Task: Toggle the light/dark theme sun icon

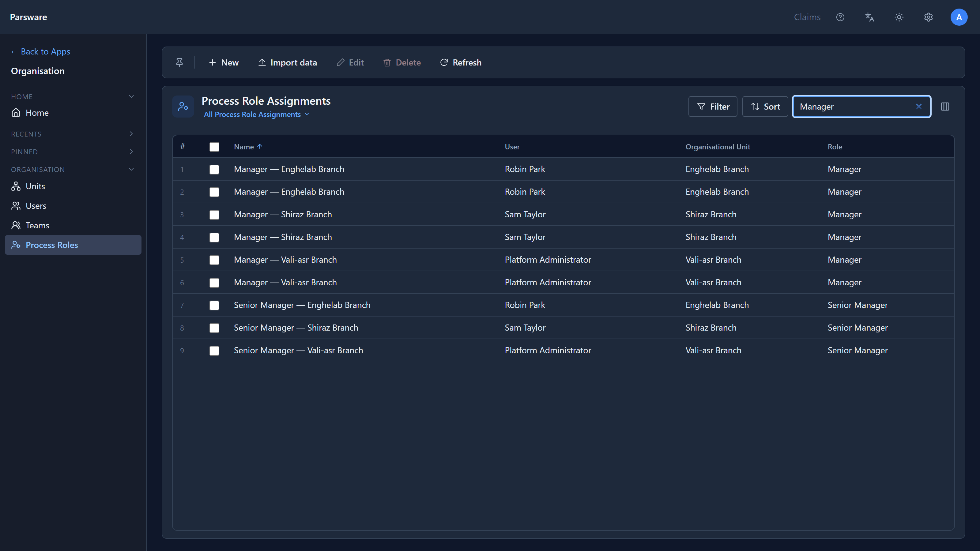Action: [899, 17]
